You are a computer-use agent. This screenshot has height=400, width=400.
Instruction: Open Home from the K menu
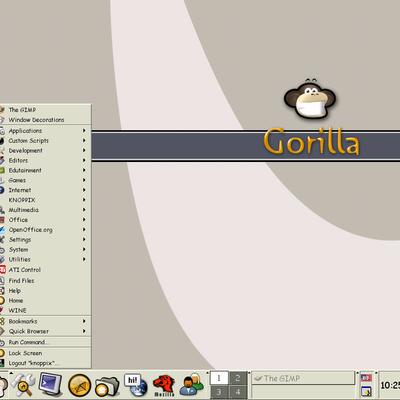45,300
